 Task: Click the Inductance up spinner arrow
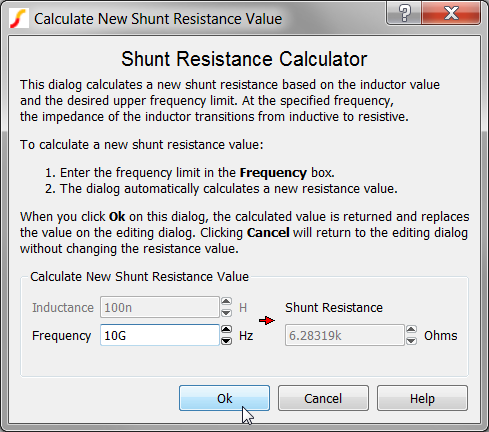[226, 302]
